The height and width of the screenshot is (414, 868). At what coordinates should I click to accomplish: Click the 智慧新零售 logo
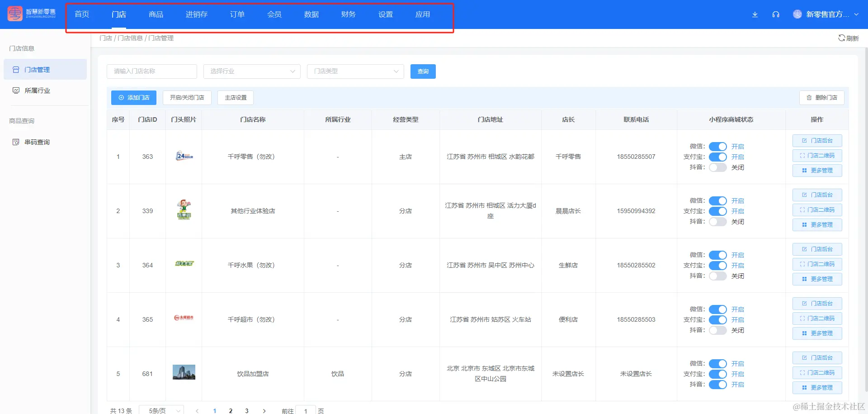point(32,14)
